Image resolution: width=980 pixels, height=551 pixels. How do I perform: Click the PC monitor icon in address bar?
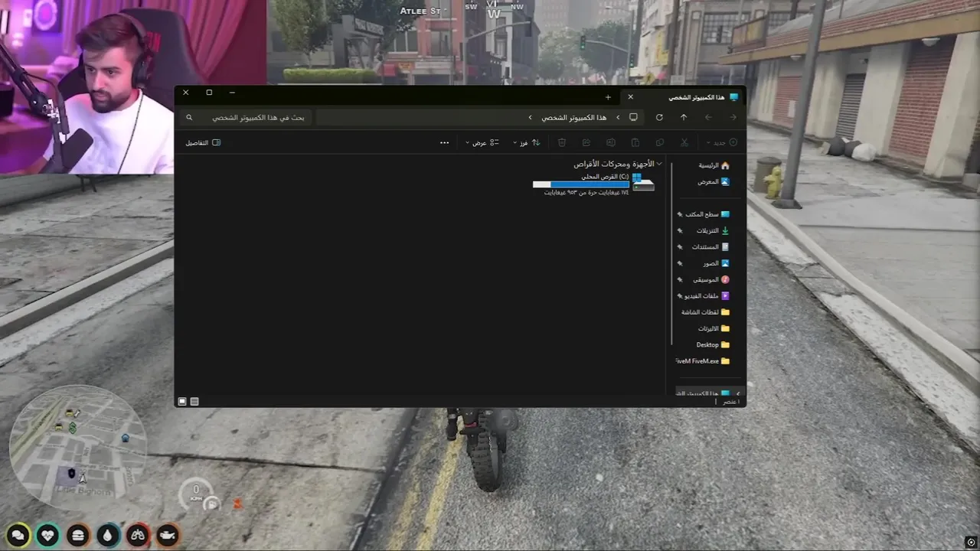[633, 117]
